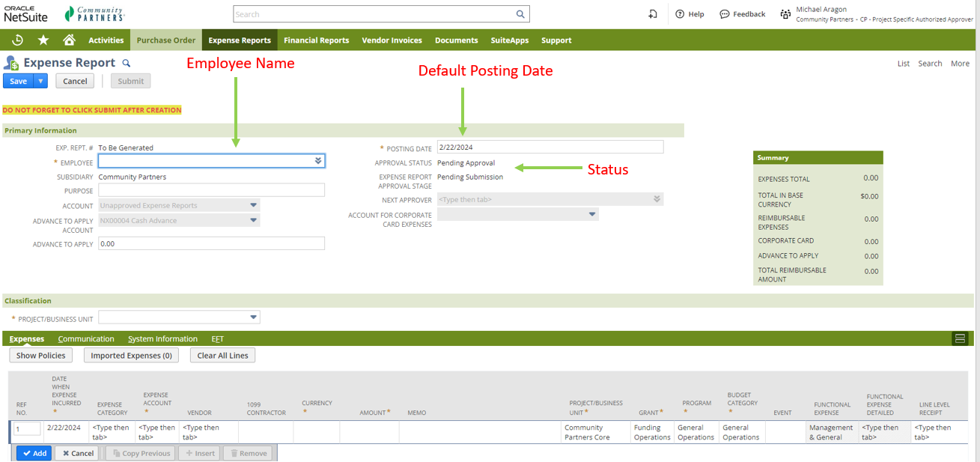This screenshot has width=980, height=462.
Task: Open the Project/Business Unit dropdown
Action: pyautogui.click(x=254, y=317)
